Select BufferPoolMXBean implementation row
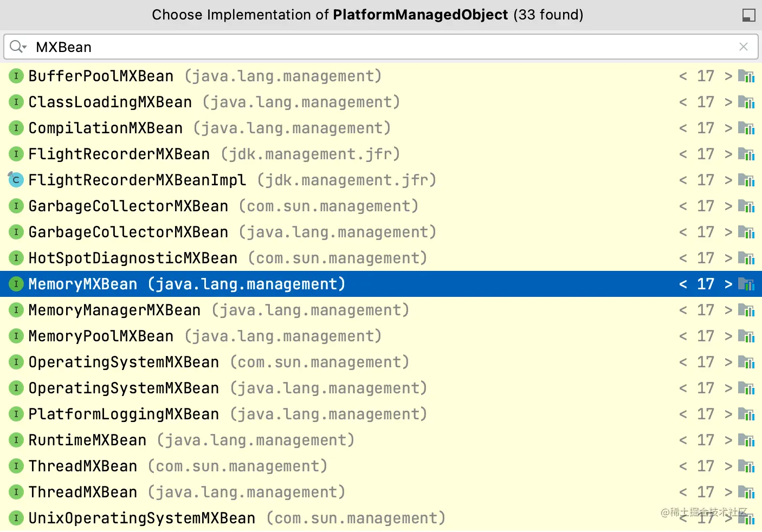This screenshot has width=762, height=532. click(381, 76)
